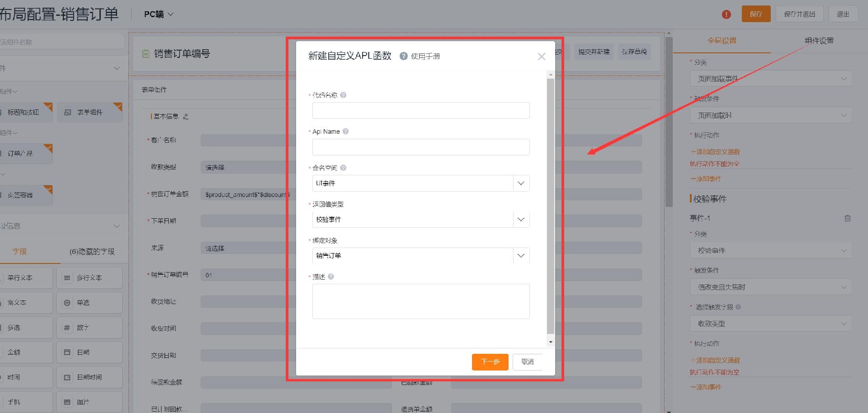Click the dialog scrollbar down arrow
This screenshot has height=413, width=868.
tap(550, 342)
